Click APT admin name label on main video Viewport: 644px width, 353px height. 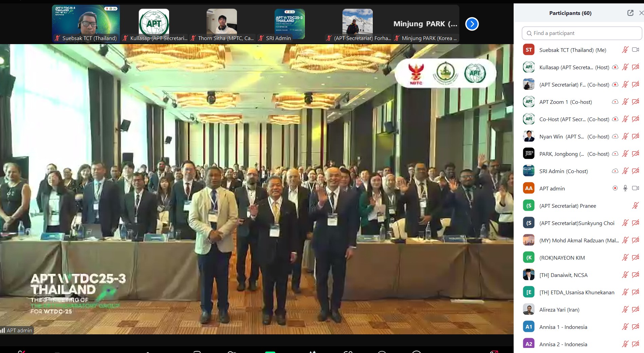point(17,330)
